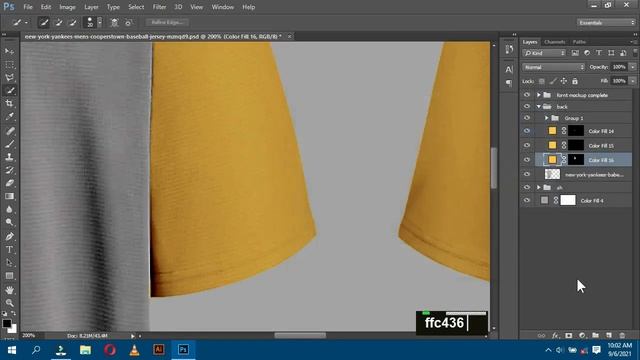Select the Blur tool
This screenshot has width=640, height=360.
[9, 209]
